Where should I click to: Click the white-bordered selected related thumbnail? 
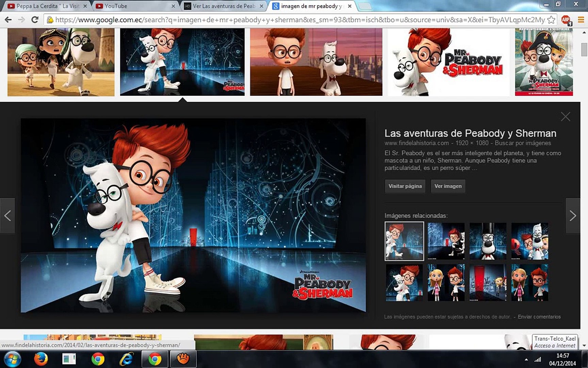[x=404, y=241]
